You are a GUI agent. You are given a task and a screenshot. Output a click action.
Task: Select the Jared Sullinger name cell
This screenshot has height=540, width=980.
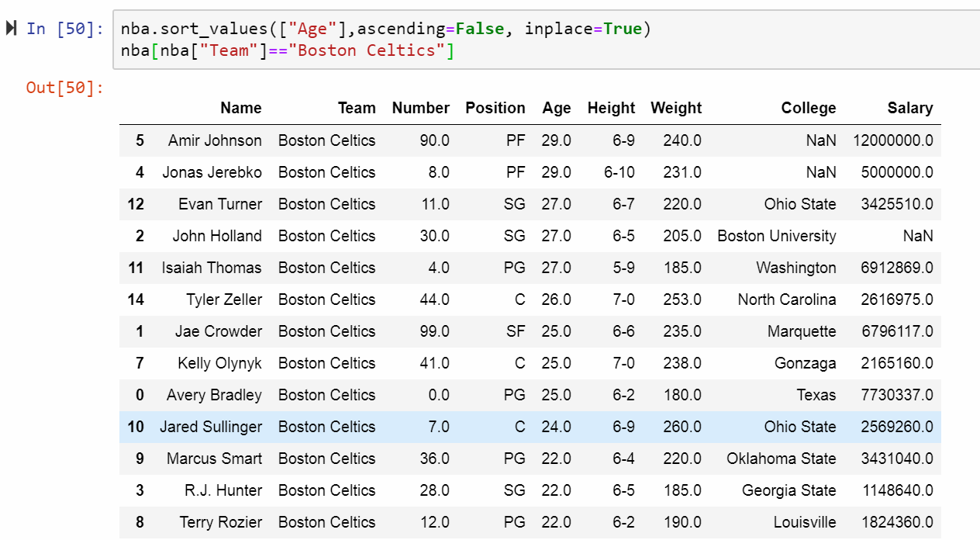point(211,427)
